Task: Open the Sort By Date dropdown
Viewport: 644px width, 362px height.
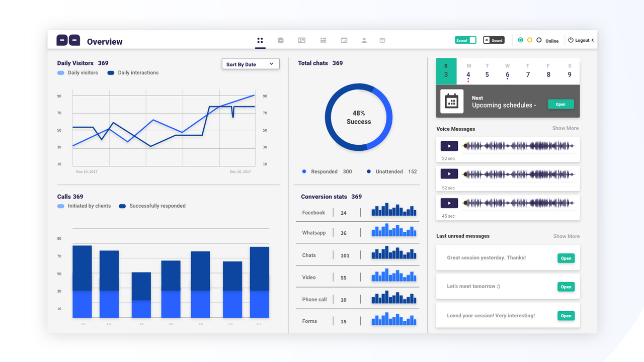Action: tap(251, 64)
